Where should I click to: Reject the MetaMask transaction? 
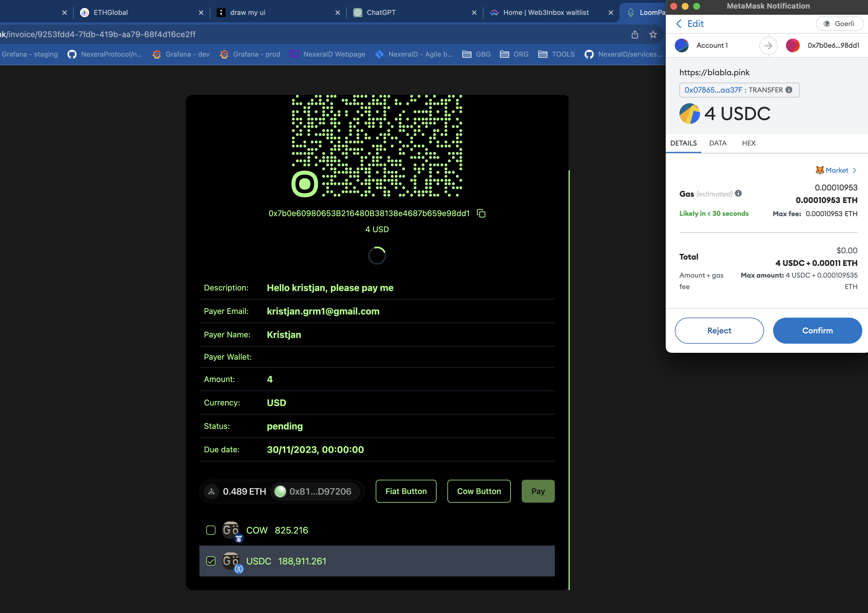pyautogui.click(x=719, y=331)
